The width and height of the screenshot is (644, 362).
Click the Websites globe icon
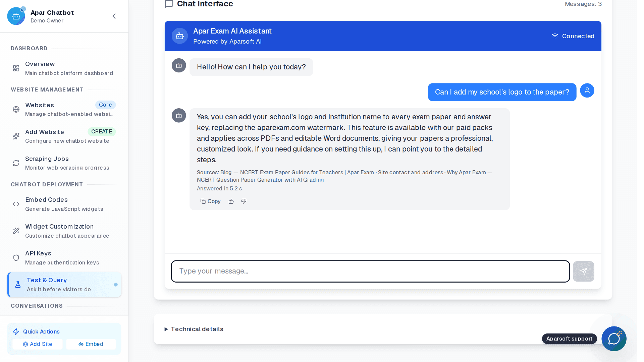16,109
